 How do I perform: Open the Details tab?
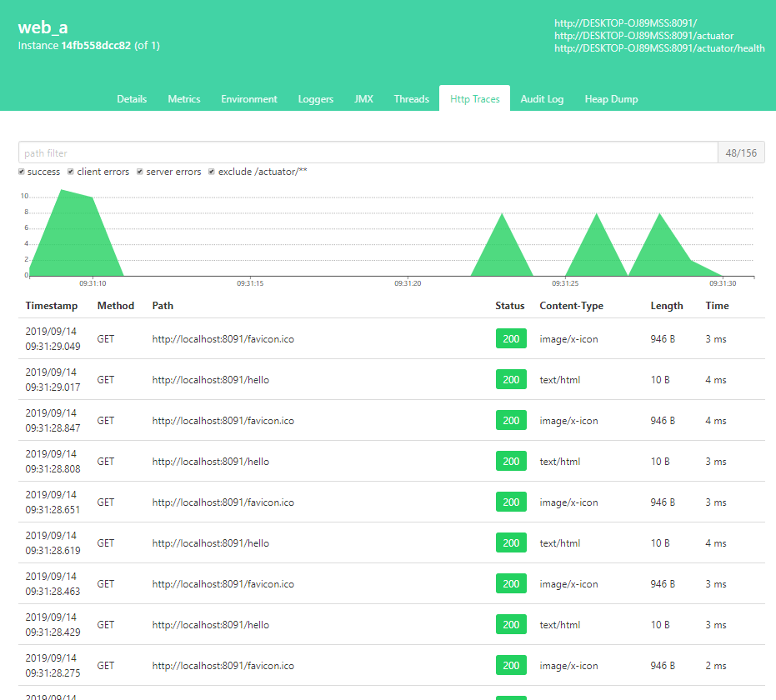pyautogui.click(x=132, y=99)
